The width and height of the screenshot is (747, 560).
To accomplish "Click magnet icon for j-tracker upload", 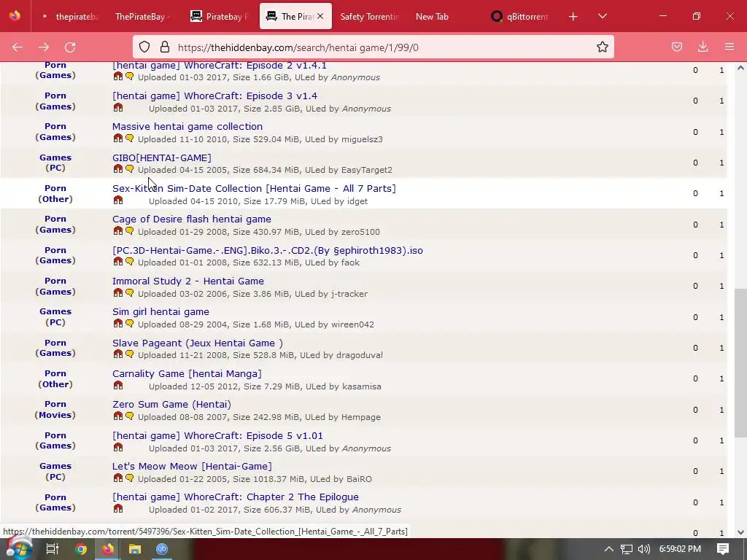I will tap(118, 292).
